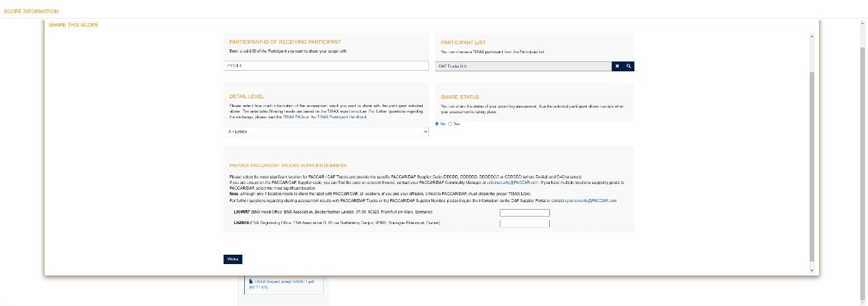Click the dialog scrollbar down arrow
Screen dimensions: 868x306
[812, 270]
